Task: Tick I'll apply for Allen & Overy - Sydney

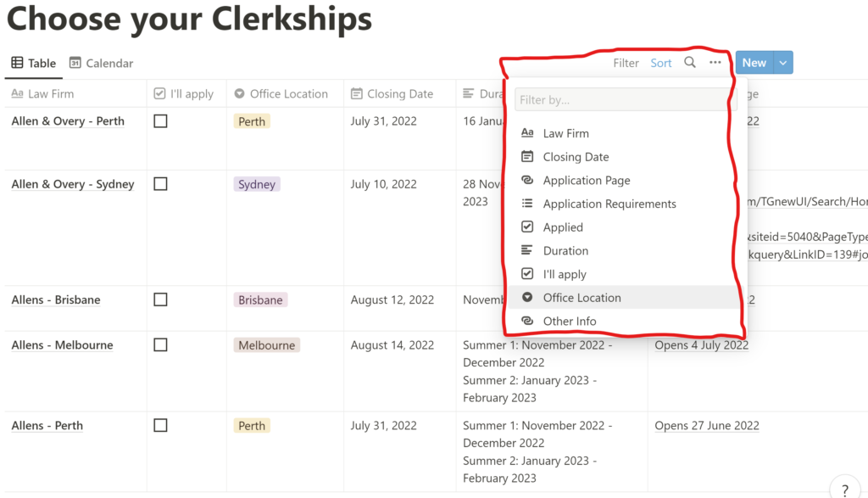Action: pos(160,184)
